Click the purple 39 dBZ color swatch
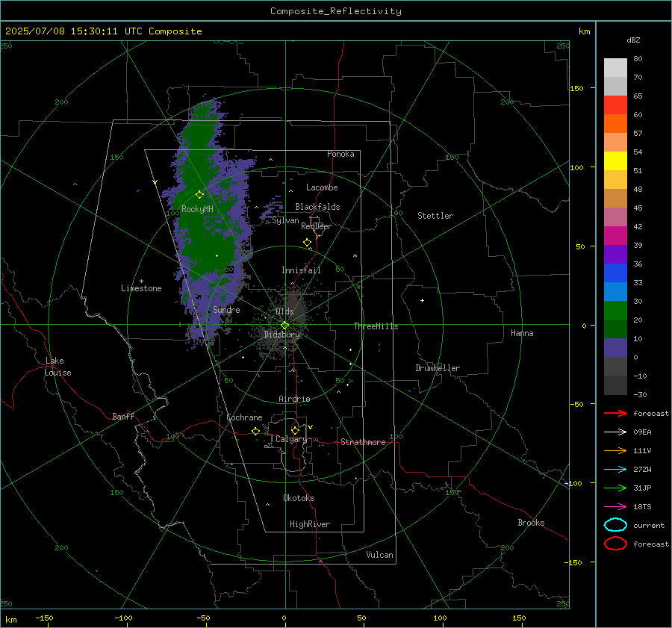Screen dimensions: 672x628 pos(615,254)
